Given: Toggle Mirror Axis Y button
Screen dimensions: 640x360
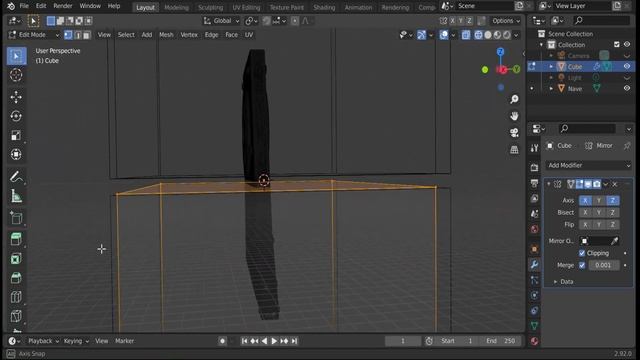Looking at the screenshot, I should click(599, 200).
